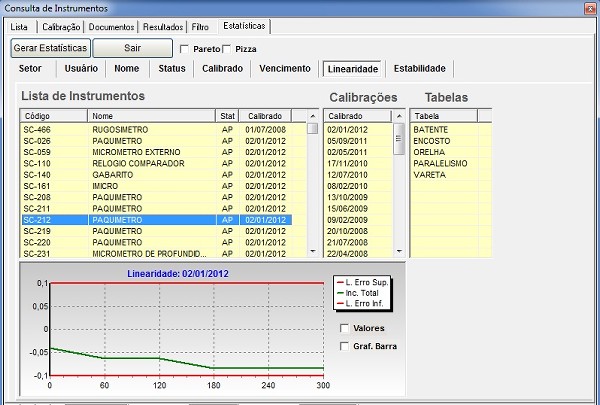This screenshot has height=405, width=600.
Task: Click Calibrações list scroll up arrow
Action: [399, 116]
